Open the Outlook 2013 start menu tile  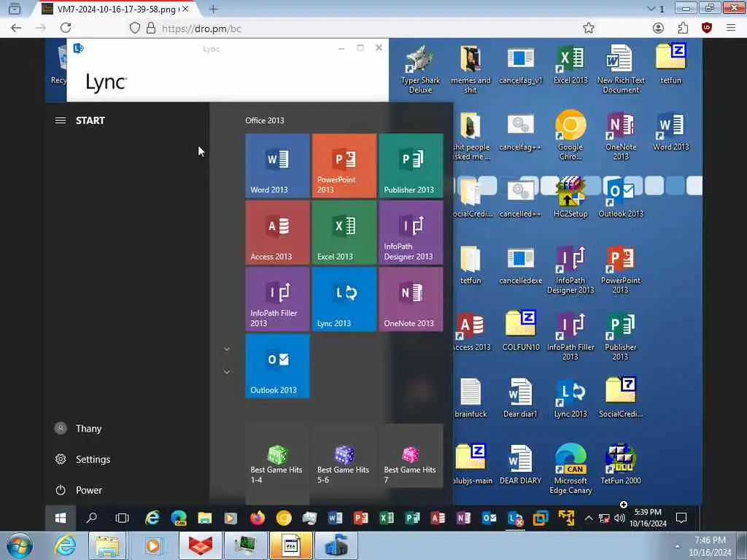pyautogui.click(x=277, y=365)
